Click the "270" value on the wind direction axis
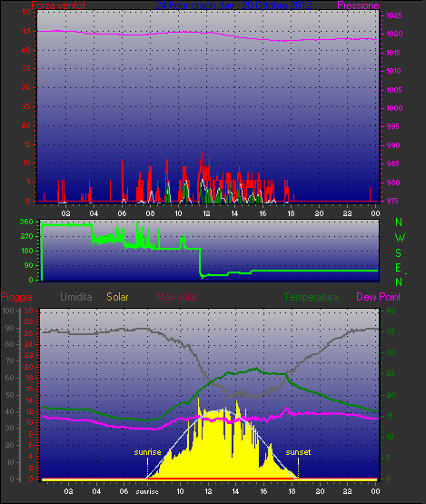This screenshot has width=426, height=504. (26, 237)
